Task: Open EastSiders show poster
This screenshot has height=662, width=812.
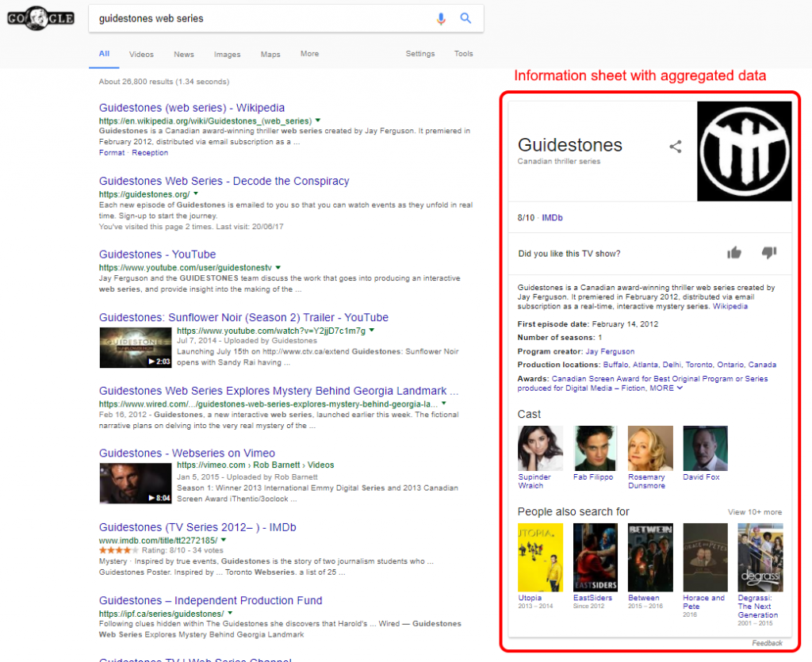Action: pos(596,557)
